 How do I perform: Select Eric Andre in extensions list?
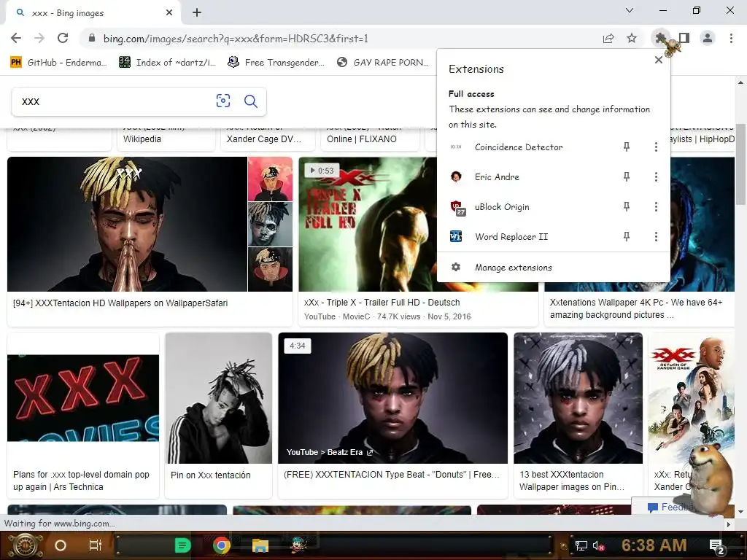coord(497,176)
